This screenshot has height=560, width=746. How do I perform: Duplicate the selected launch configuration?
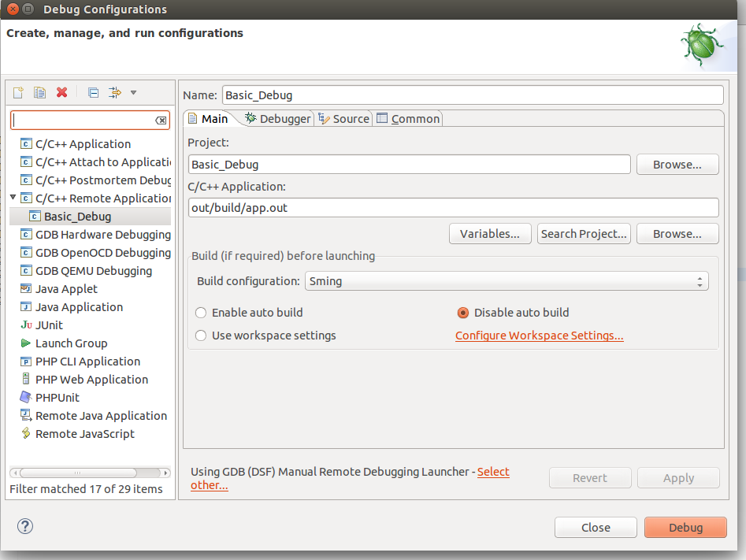point(39,92)
